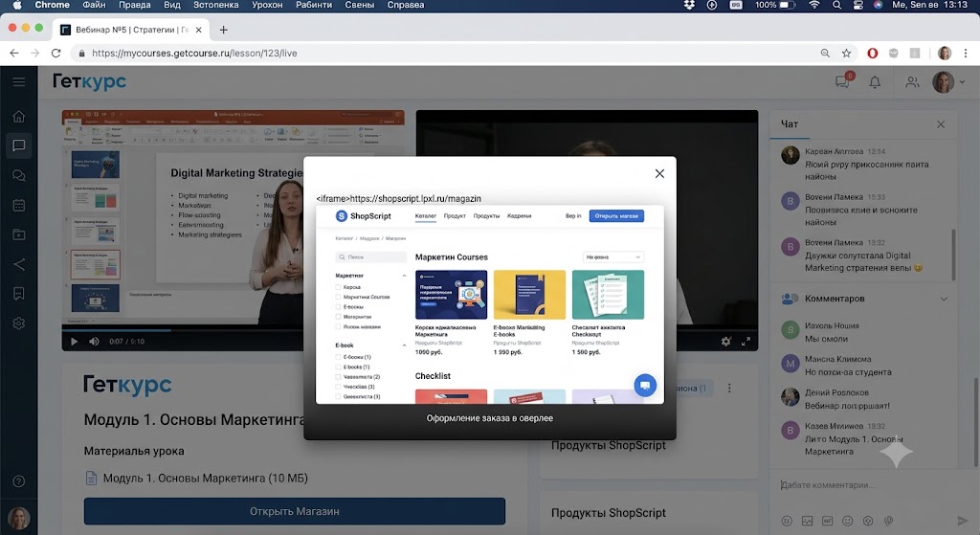The width and height of the screenshot is (980, 535).
Task: Open the Продукты tab in ShopScript
Action: (x=486, y=216)
